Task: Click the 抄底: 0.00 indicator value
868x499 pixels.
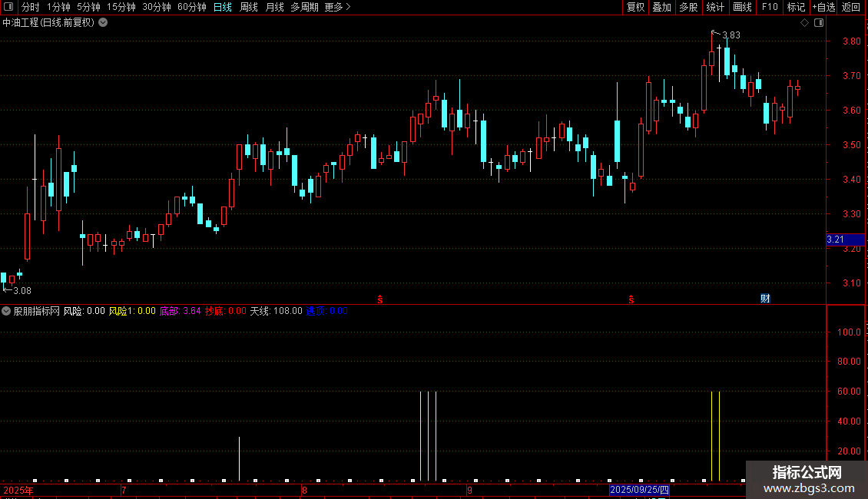Action: point(225,311)
